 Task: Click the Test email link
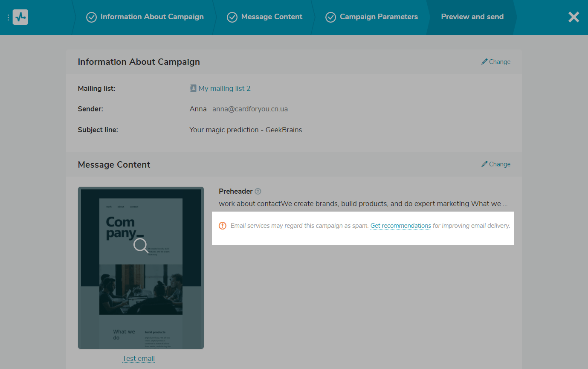point(139,358)
